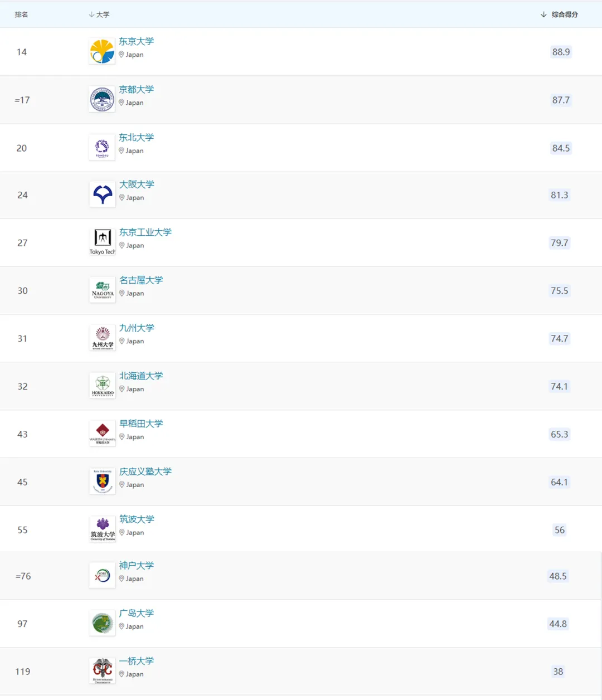This screenshot has width=602, height=700.
Task: Select the 九州大学 logo icon
Action: [x=103, y=338]
